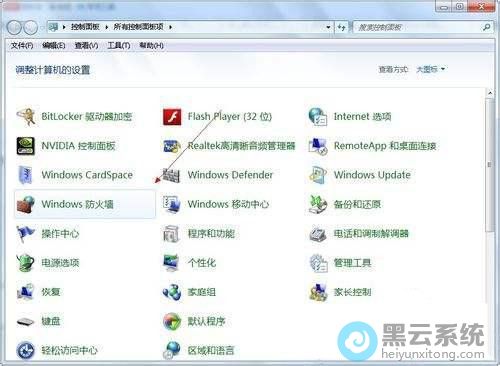The image size is (500, 366).
Task: Click the refresh button beside address bar
Action: point(342,27)
